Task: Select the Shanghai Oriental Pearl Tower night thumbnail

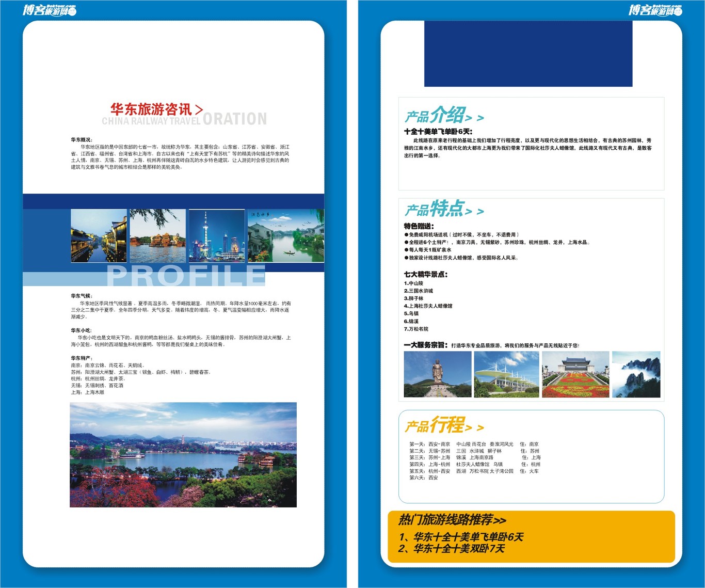Action: pyautogui.click(x=217, y=236)
